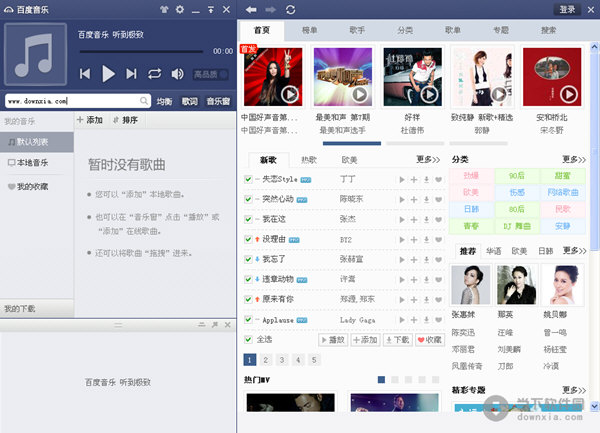This screenshot has height=433, width=600.
Task: Uncheck the 违章动物 song checkbox
Action: coord(248,279)
